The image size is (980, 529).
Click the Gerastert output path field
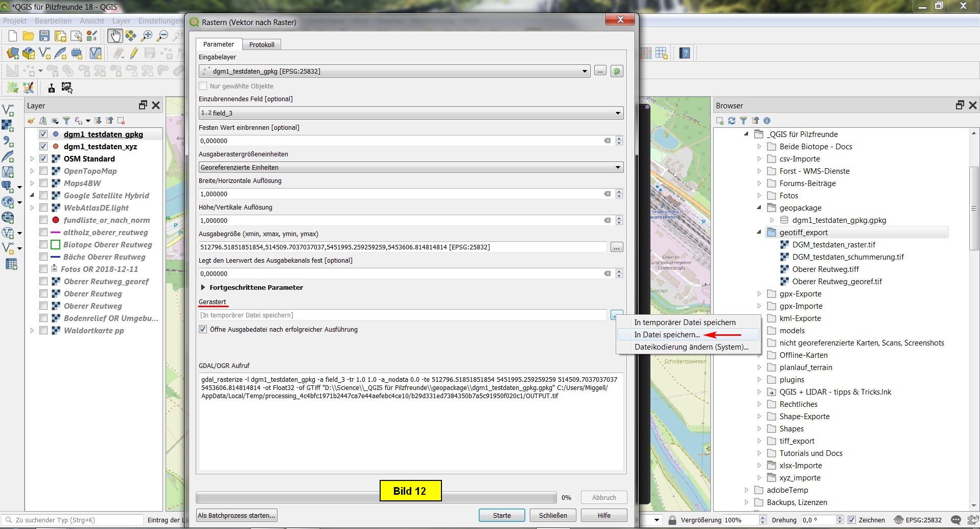pyautogui.click(x=403, y=315)
